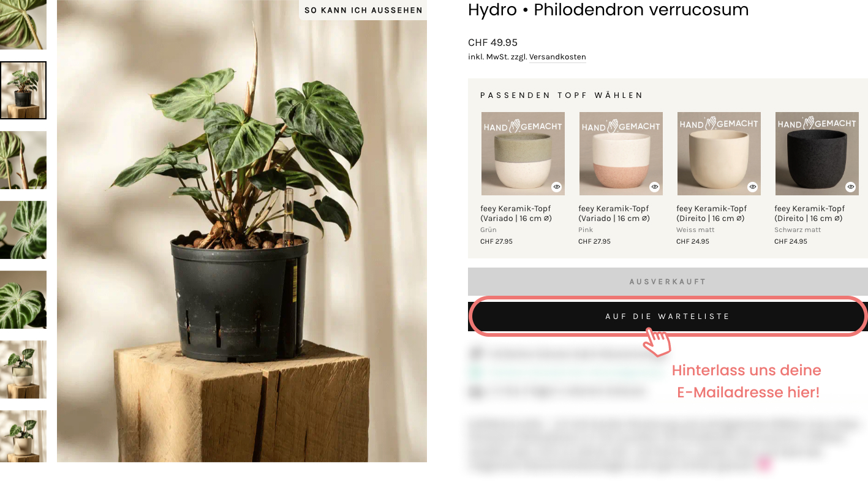View thumbnail of leaf underside close-up
868x488 pixels.
click(x=23, y=230)
